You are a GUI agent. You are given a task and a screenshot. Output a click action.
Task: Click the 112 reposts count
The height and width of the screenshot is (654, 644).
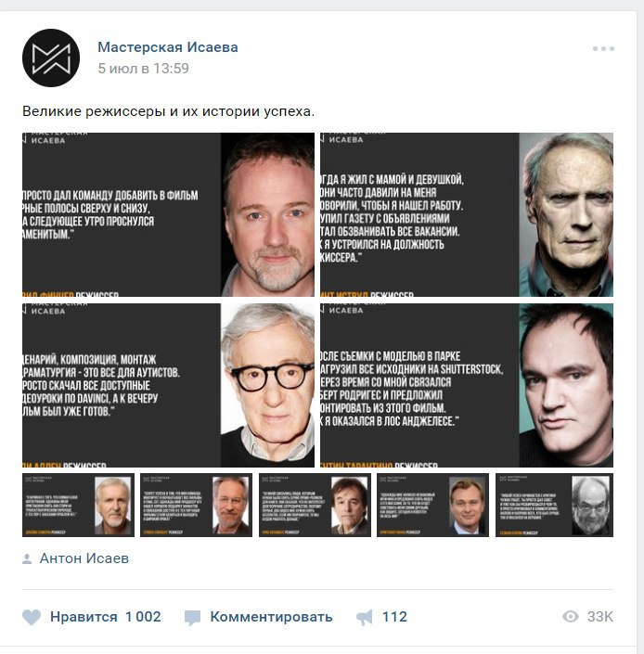tap(394, 617)
